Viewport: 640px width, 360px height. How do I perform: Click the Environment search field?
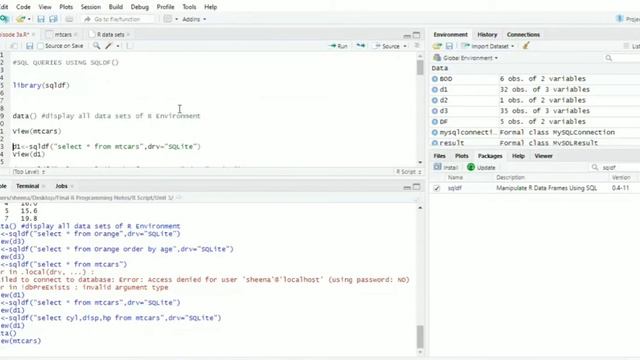pos(622,58)
